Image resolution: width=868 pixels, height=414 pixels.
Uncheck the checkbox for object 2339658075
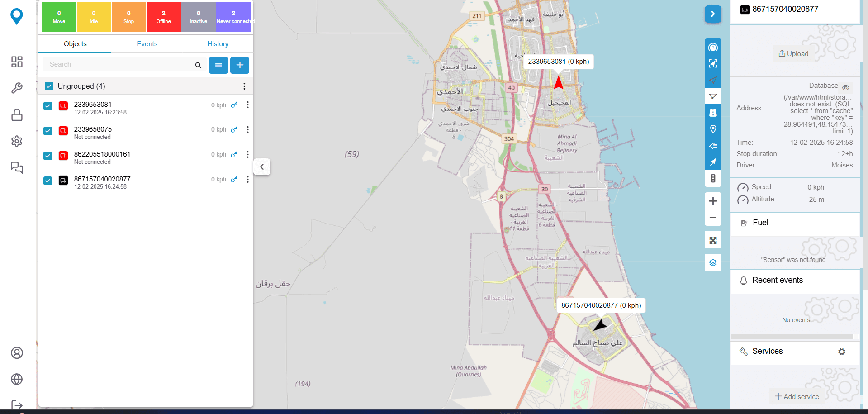[48, 131]
